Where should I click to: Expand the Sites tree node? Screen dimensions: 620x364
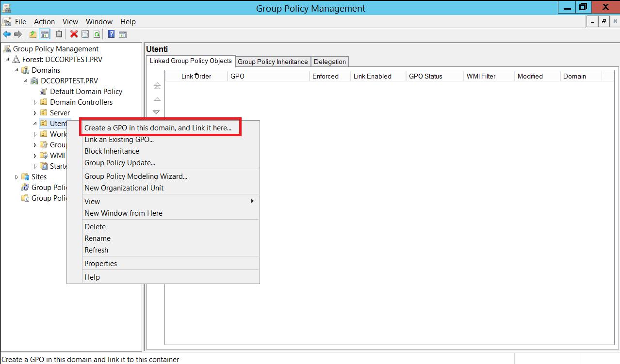tap(16, 177)
